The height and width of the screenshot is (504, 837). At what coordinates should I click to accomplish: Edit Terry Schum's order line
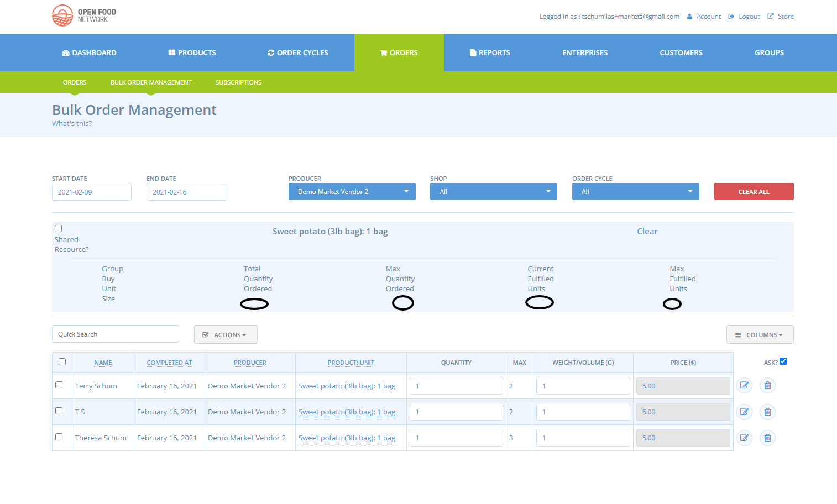point(744,385)
